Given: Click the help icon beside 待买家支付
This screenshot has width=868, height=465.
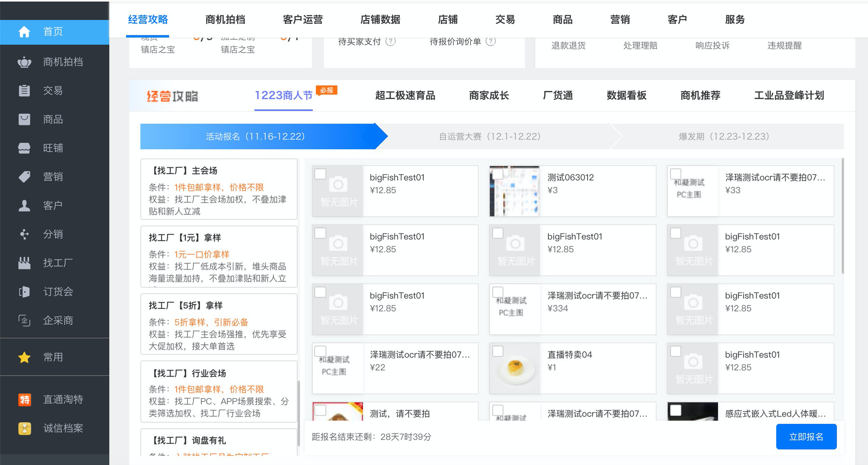Looking at the screenshot, I should pos(389,41).
